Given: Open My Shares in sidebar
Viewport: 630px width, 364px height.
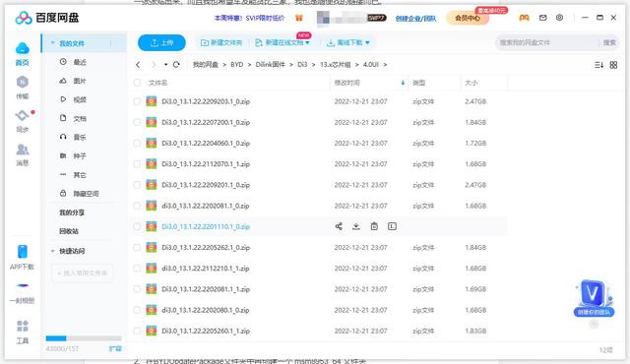Looking at the screenshot, I should coord(72,212).
